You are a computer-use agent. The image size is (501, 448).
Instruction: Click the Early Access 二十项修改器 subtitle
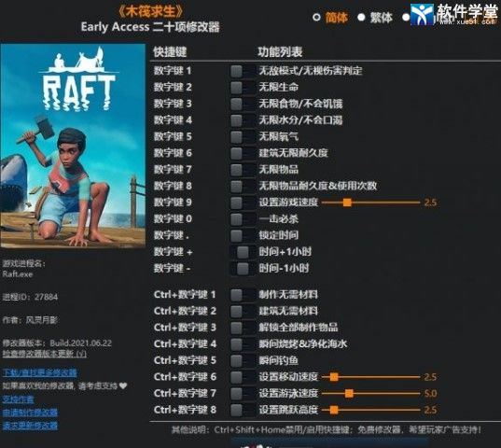150,27
